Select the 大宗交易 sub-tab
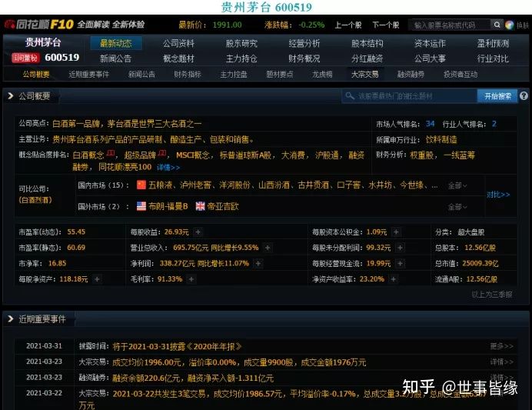This screenshot has height=410, width=532. (364, 75)
